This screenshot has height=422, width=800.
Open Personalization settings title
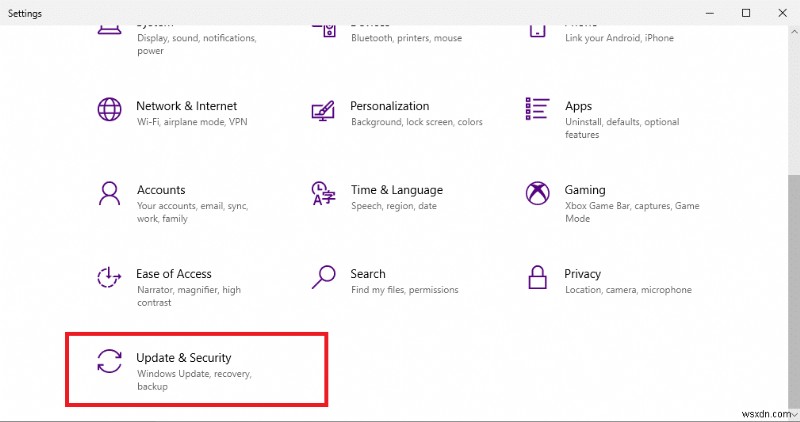click(390, 106)
